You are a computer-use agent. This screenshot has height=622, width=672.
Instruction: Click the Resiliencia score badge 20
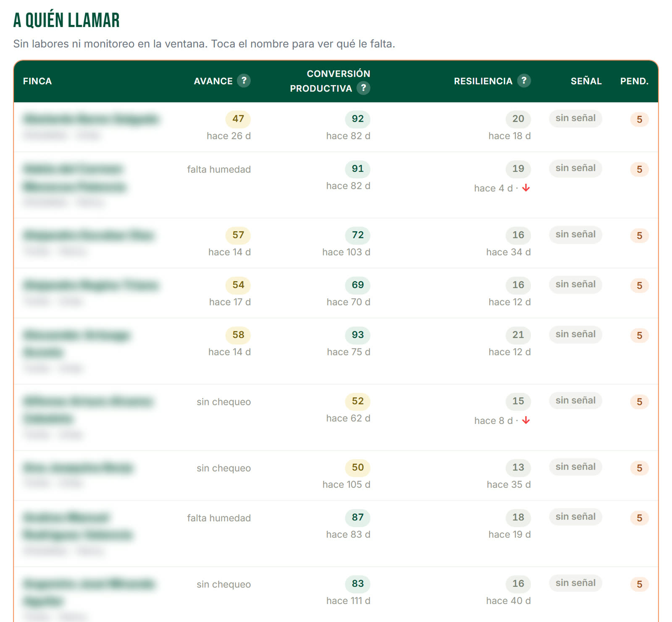[518, 119]
